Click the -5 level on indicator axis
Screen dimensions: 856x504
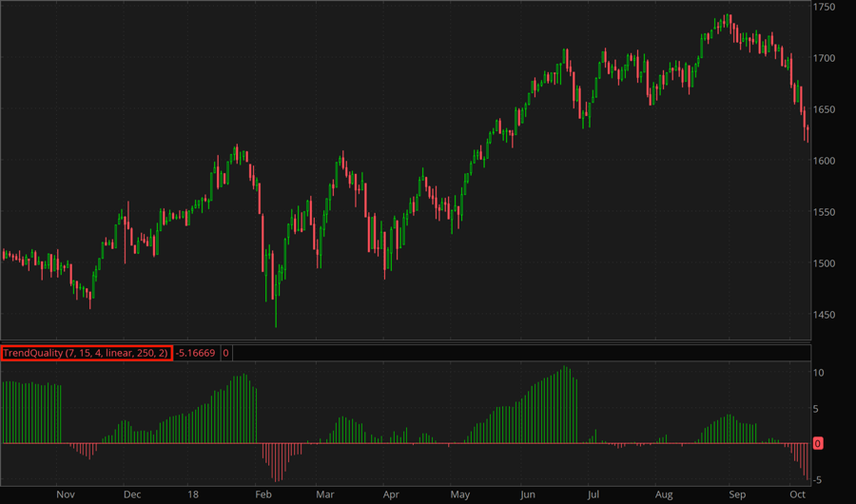point(818,479)
